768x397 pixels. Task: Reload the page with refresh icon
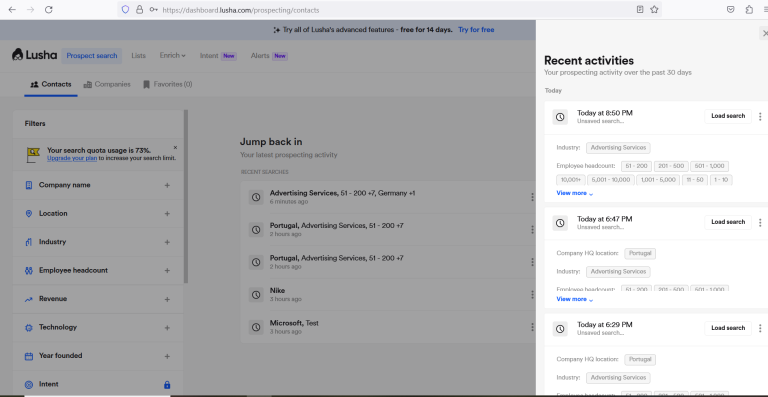(48, 9)
